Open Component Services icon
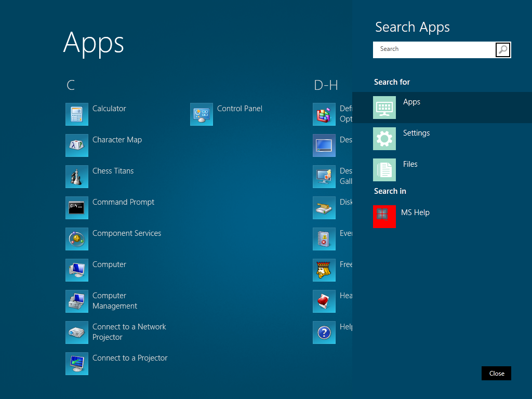532x399 pixels. [x=77, y=239]
